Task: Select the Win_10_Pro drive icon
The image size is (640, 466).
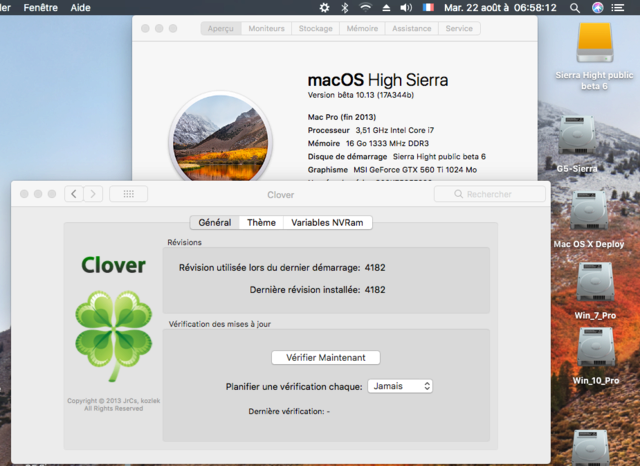Action: point(596,347)
